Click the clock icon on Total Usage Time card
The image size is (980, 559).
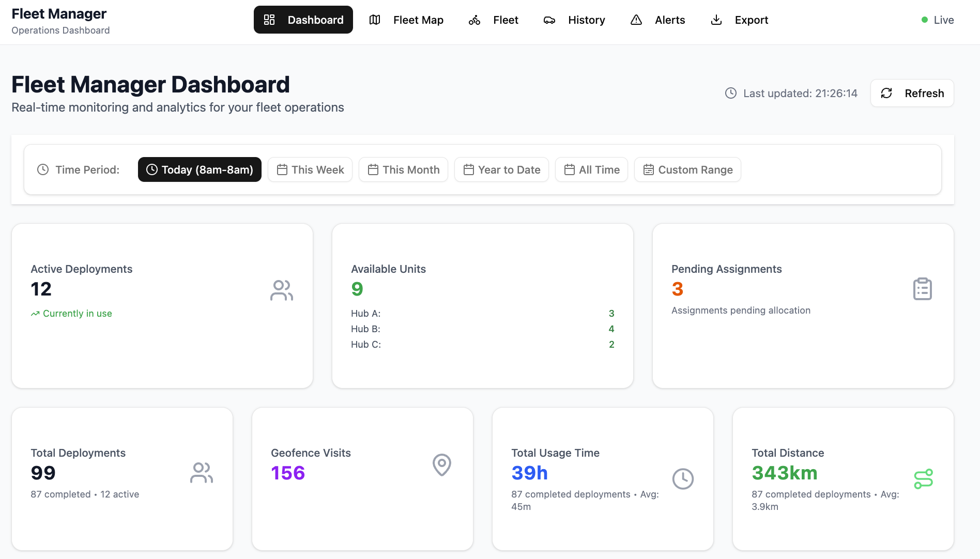(683, 478)
